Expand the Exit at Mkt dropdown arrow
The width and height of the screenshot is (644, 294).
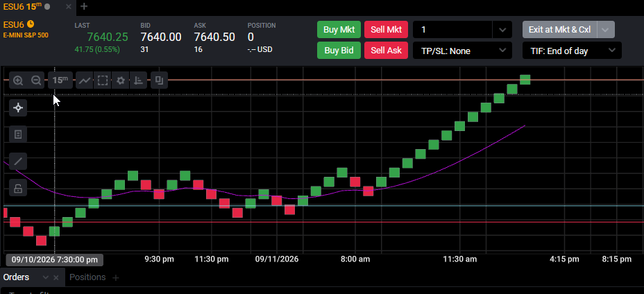pos(606,30)
